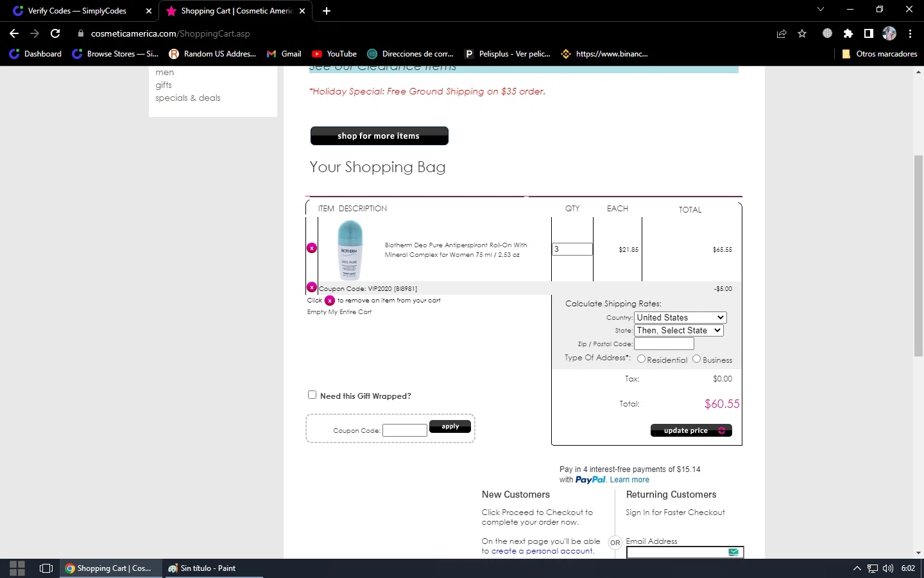Open the extensions puzzle icon
This screenshot has width=924, height=578.
pyautogui.click(x=848, y=33)
